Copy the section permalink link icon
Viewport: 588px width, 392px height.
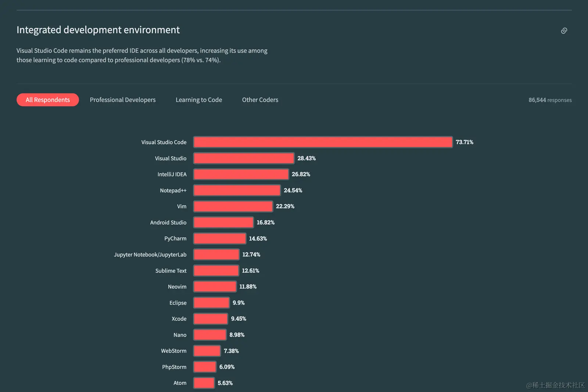[x=564, y=31]
